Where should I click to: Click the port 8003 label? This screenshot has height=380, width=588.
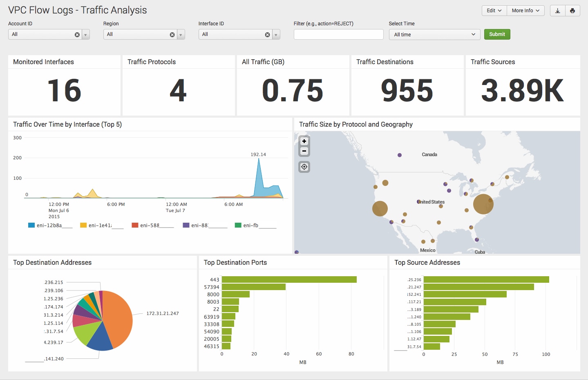213,302
